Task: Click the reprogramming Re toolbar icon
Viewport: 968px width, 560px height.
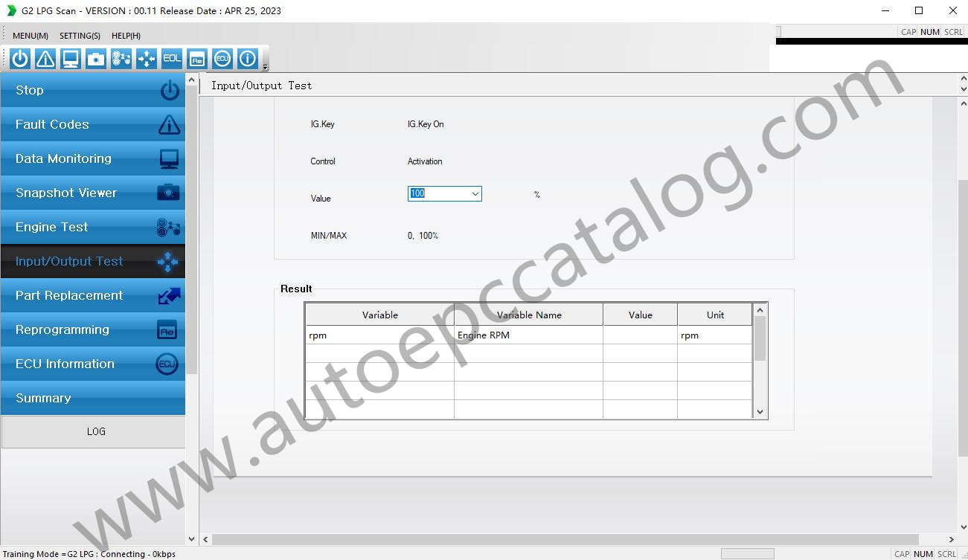Action: (x=196, y=59)
